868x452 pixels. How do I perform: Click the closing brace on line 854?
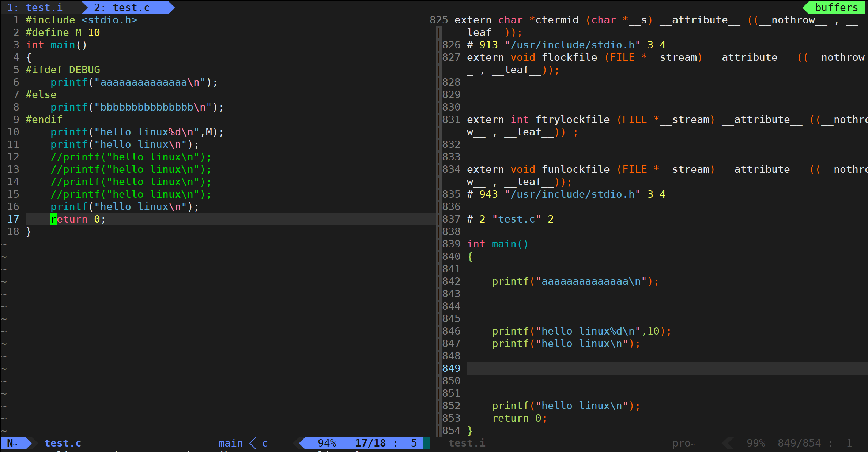[x=470, y=431]
